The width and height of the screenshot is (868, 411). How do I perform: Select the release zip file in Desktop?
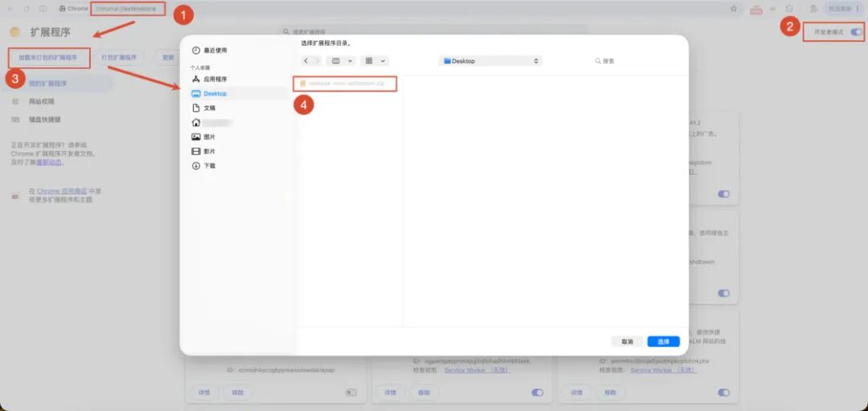pos(345,83)
